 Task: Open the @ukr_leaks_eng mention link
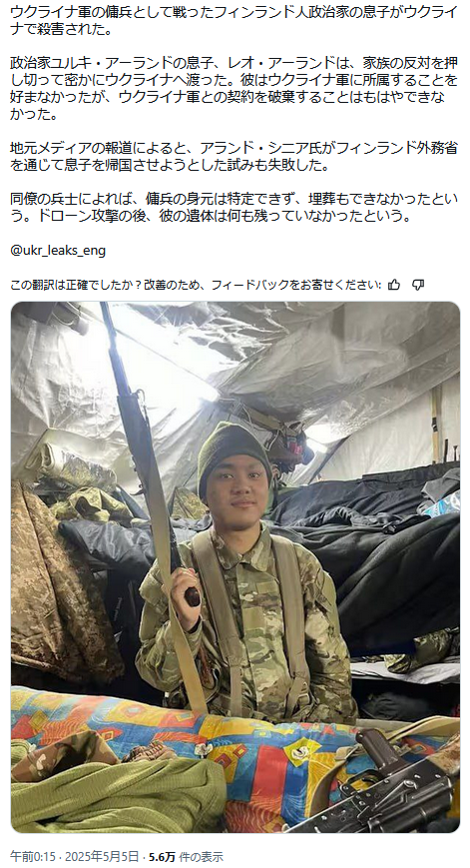tap(58, 251)
